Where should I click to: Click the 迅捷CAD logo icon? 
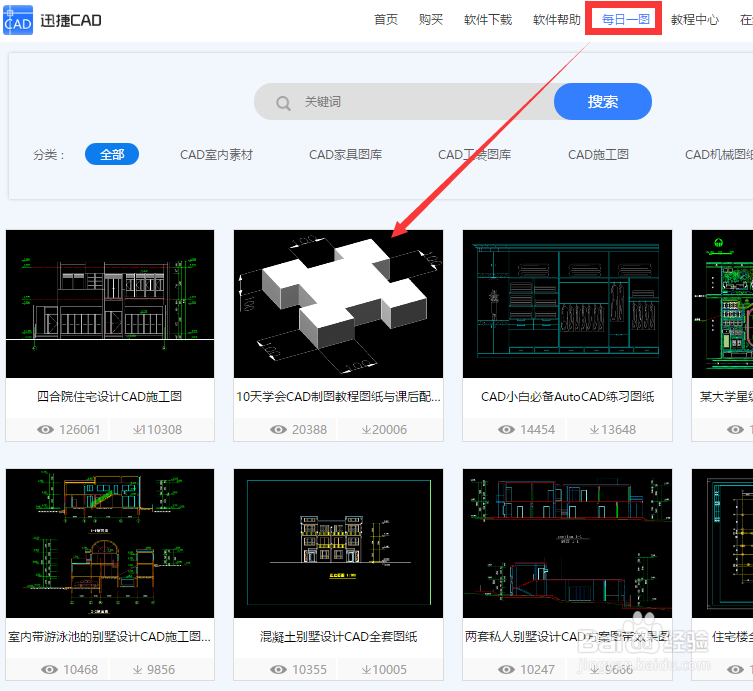18,20
